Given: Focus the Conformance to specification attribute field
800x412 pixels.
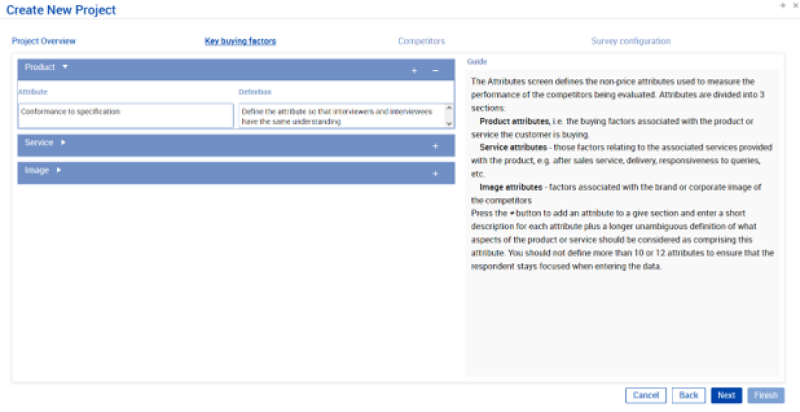Looking at the screenshot, I should pyautogui.click(x=125, y=115).
